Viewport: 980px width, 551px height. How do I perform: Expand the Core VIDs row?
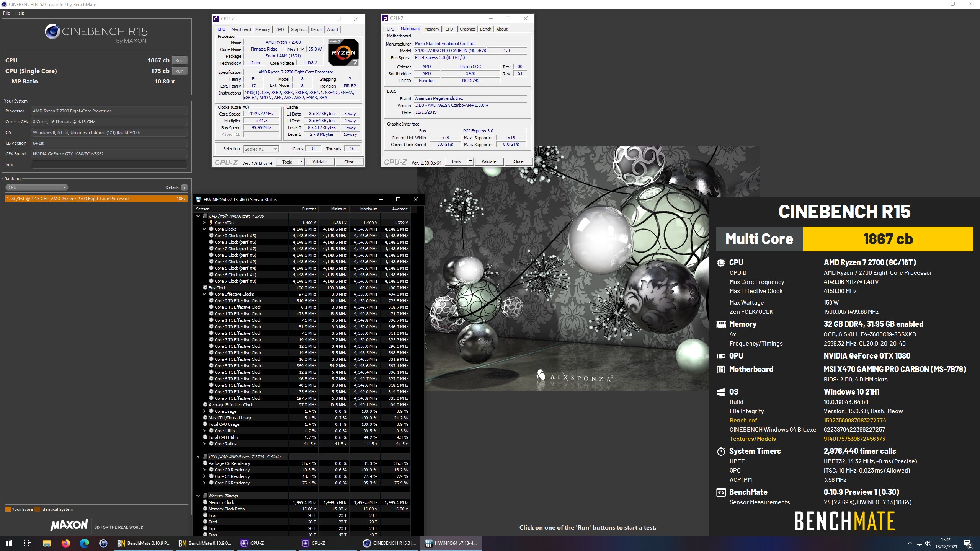tap(204, 223)
